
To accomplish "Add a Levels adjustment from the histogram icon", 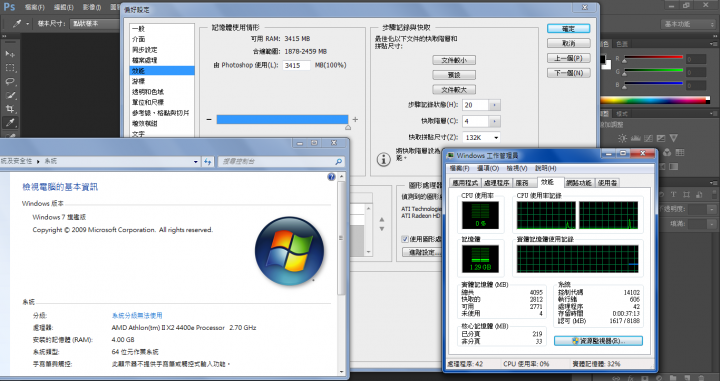I will point(636,138).
